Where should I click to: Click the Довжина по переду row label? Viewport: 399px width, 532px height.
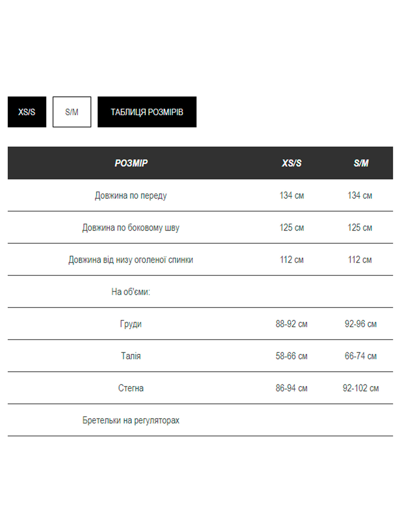(131, 195)
